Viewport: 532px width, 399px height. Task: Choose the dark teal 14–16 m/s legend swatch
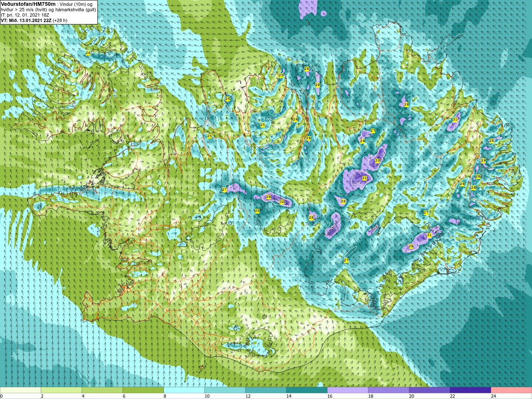point(307,390)
